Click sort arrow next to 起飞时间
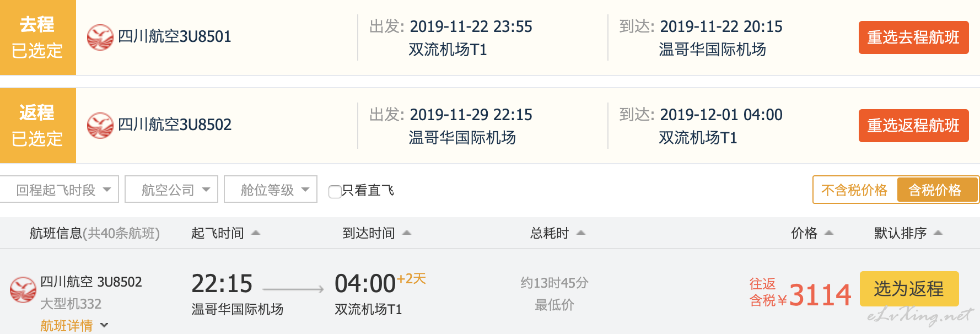The image size is (980, 334). click(256, 233)
